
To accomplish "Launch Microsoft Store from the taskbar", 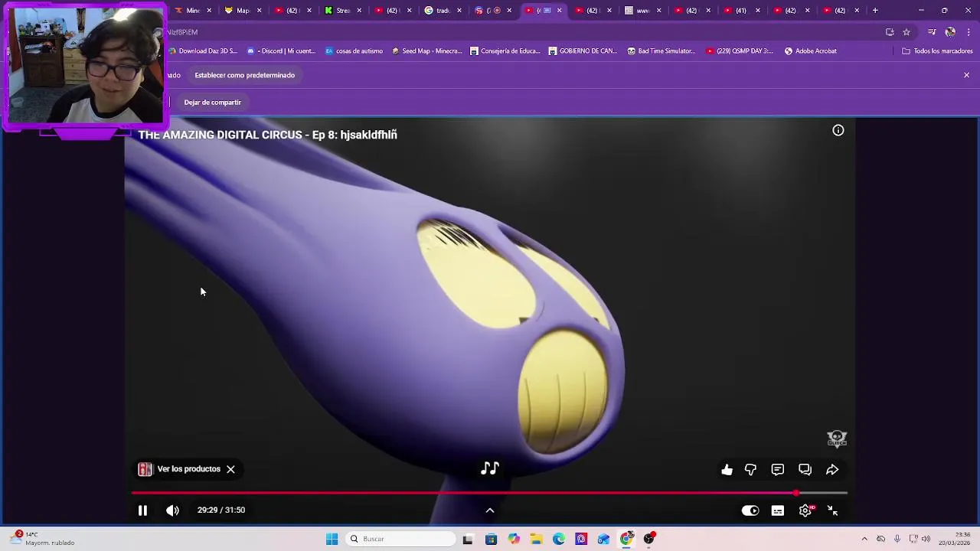I will (491, 540).
